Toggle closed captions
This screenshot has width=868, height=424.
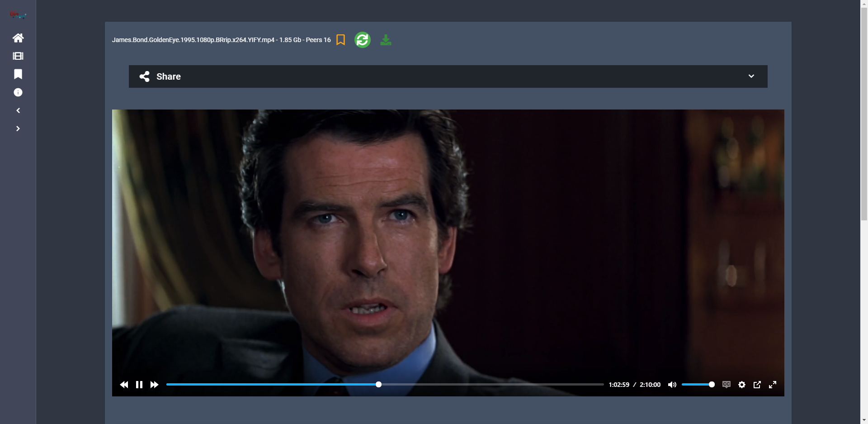(726, 385)
